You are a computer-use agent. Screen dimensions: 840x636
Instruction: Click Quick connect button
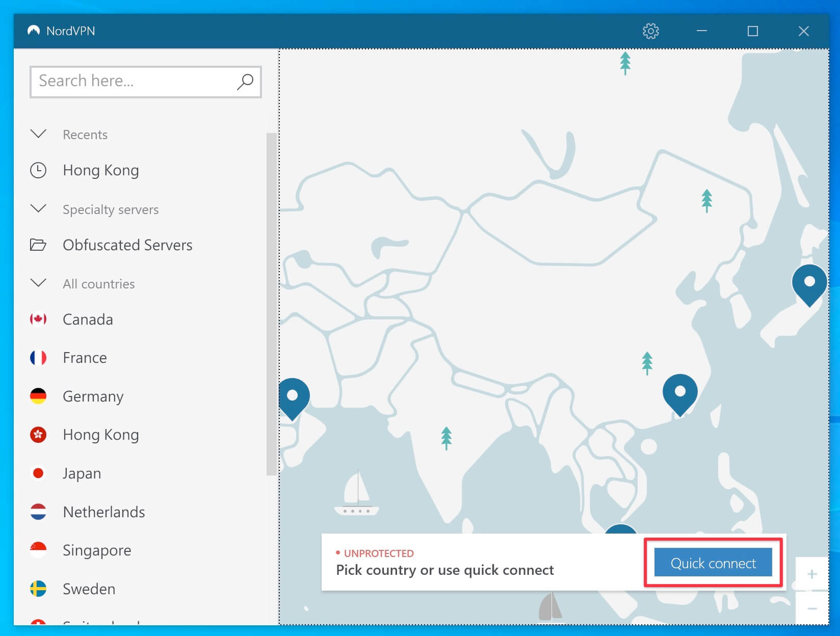(713, 563)
